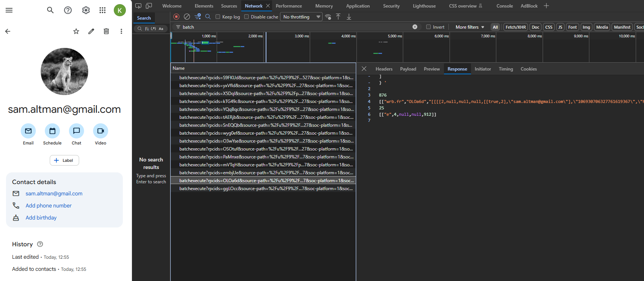Screen dimensions: 644x281
Task: Expand the More filters dropdown
Action: pyautogui.click(x=470, y=27)
